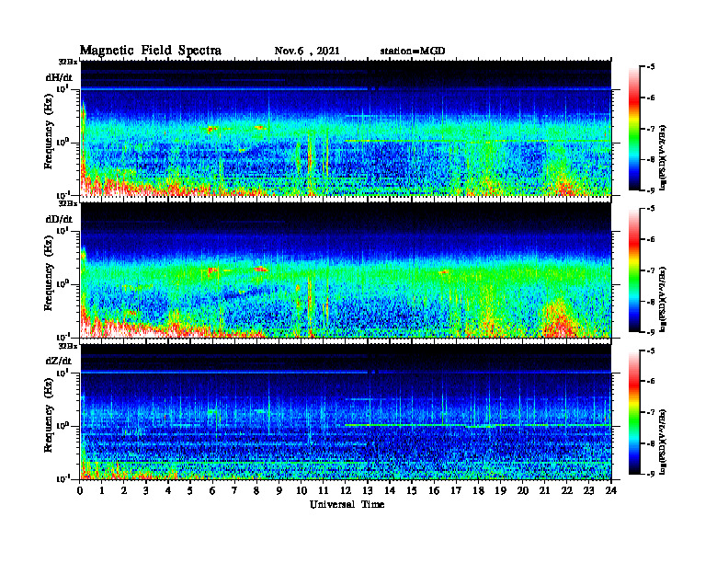Click the "-7" value on dH/dt color scale

click(x=650, y=129)
